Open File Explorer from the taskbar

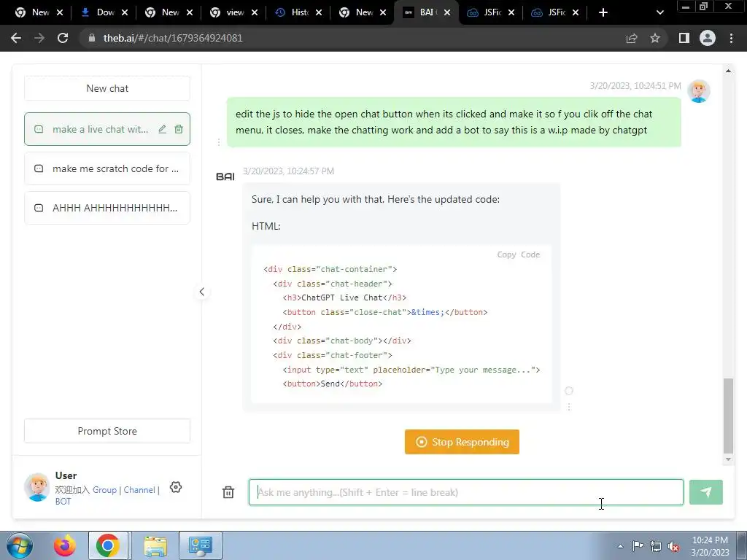[x=156, y=545]
